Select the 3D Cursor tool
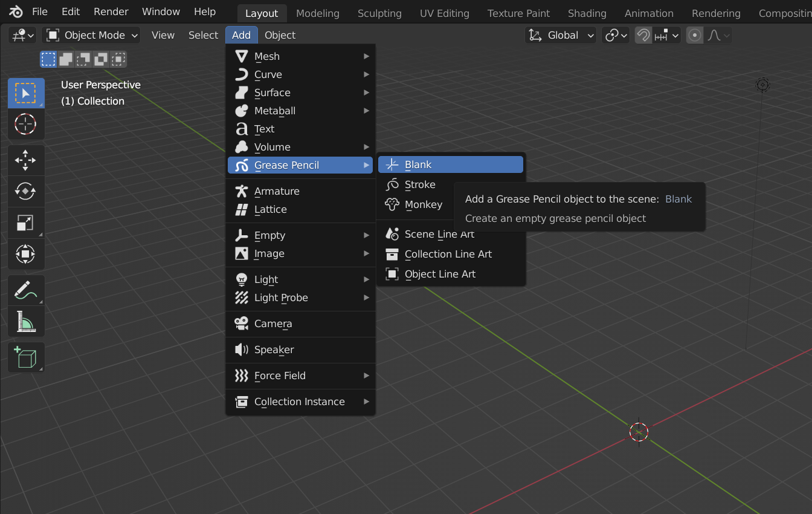The image size is (812, 514). [x=25, y=124]
